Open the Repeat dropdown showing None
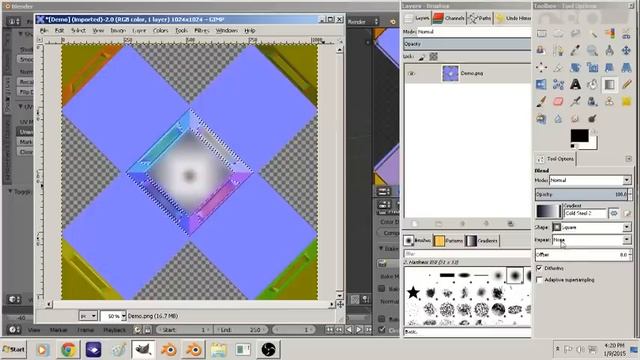Image resolution: width=640 pixels, height=360 pixels. click(592, 240)
